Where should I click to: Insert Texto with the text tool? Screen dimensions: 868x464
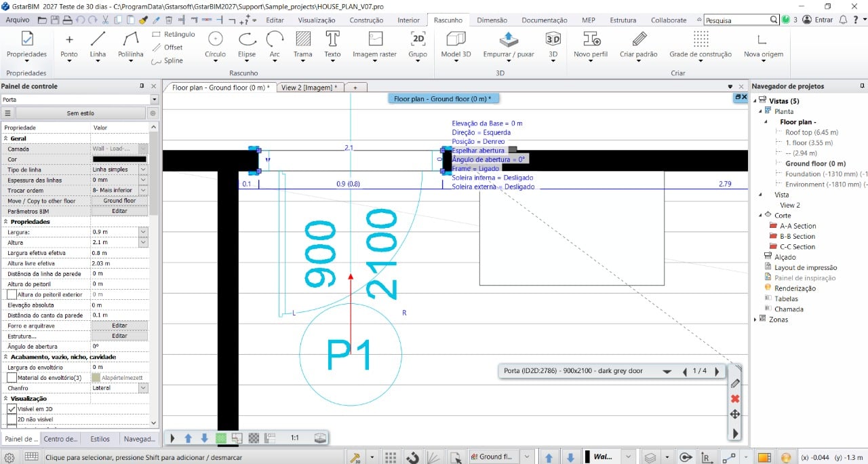tap(332, 46)
